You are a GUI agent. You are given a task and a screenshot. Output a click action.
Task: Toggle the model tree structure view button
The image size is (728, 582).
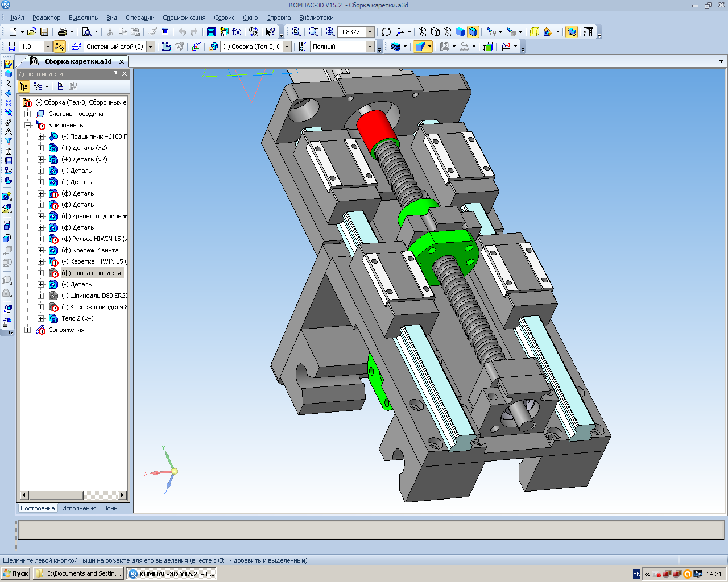24,86
